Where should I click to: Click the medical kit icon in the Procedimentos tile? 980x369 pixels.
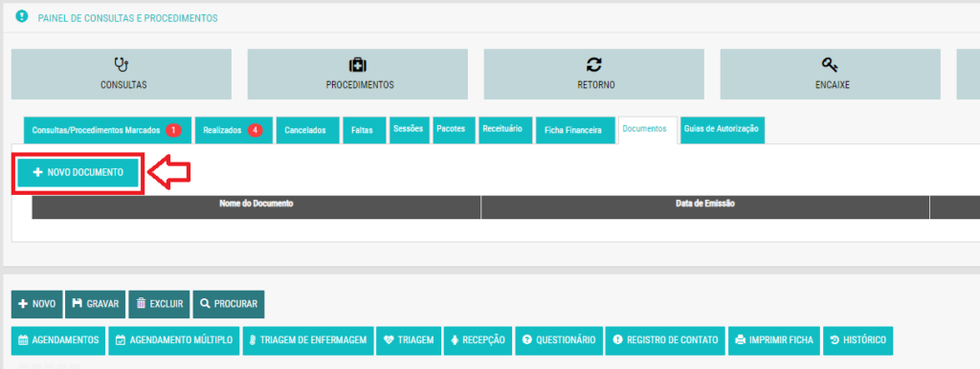358,65
